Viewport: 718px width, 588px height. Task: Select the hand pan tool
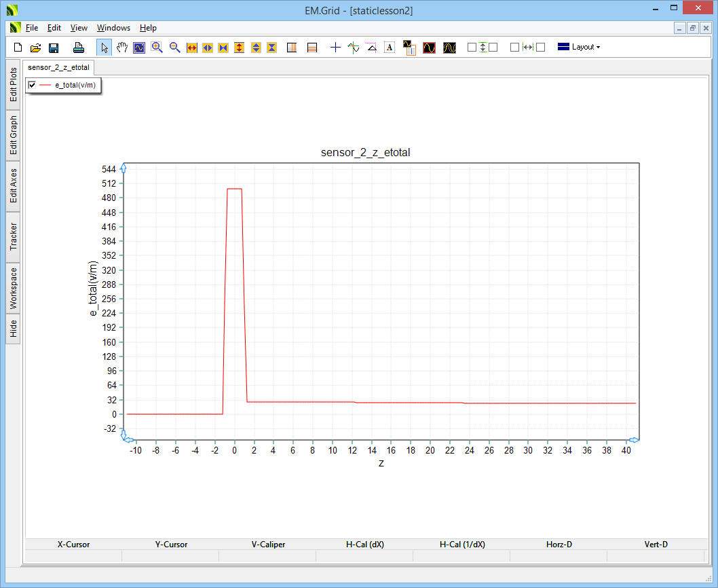click(121, 48)
